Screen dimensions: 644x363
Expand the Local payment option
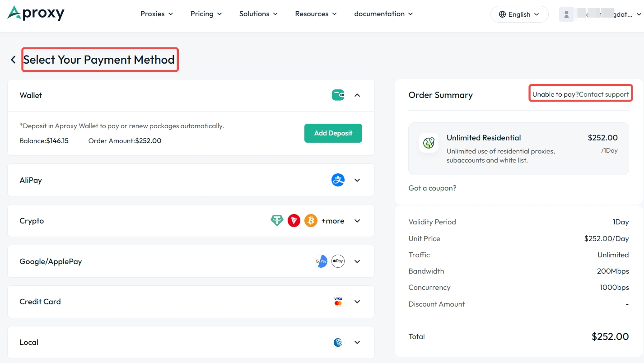[x=357, y=342]
